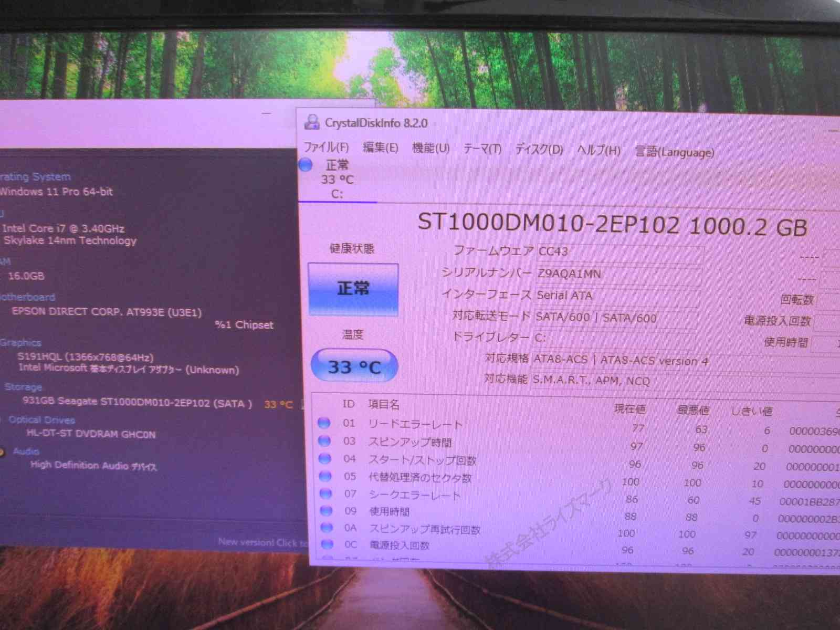The height and width of the screenshot is (630, 840).
Task: Click status circle for ID 05 reallocated sectors
Action: (325, 476)
